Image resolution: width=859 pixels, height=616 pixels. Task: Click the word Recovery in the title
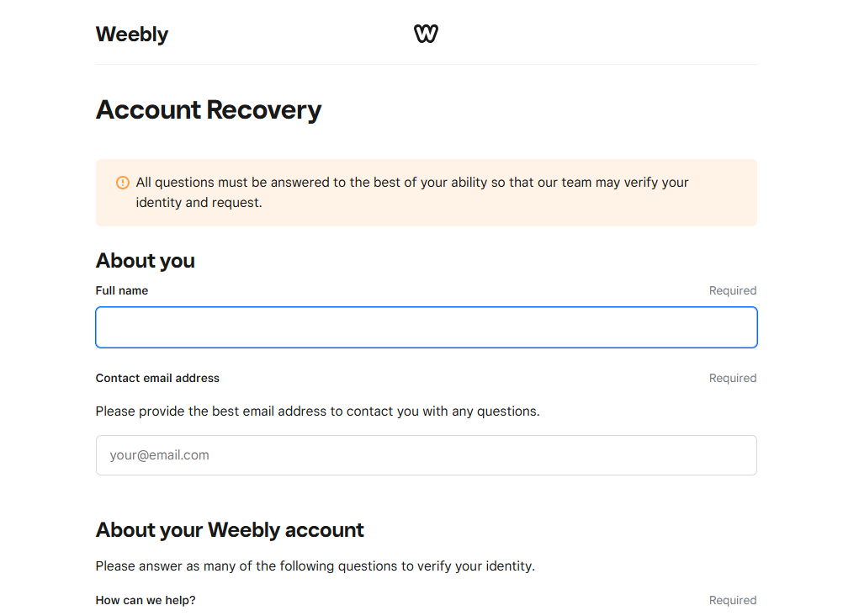pyautogui.click(x=264, y=110)
